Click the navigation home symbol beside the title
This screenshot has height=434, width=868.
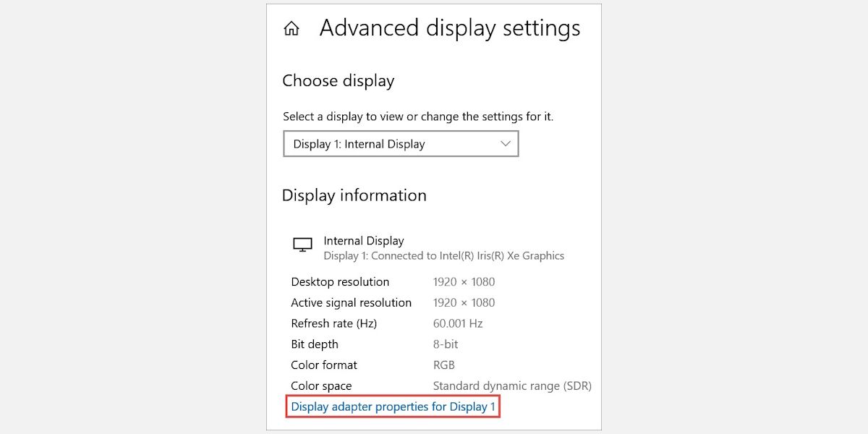pyautogui.click(x=292, y=28)
